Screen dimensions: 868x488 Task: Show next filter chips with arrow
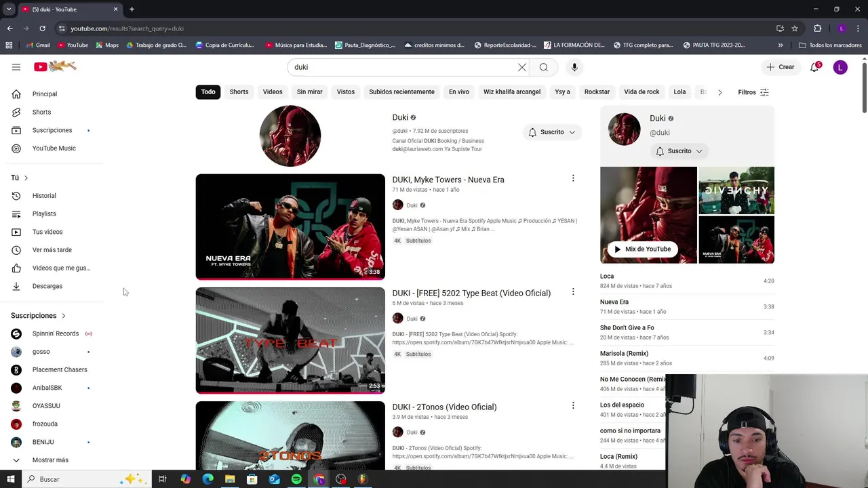719,92
